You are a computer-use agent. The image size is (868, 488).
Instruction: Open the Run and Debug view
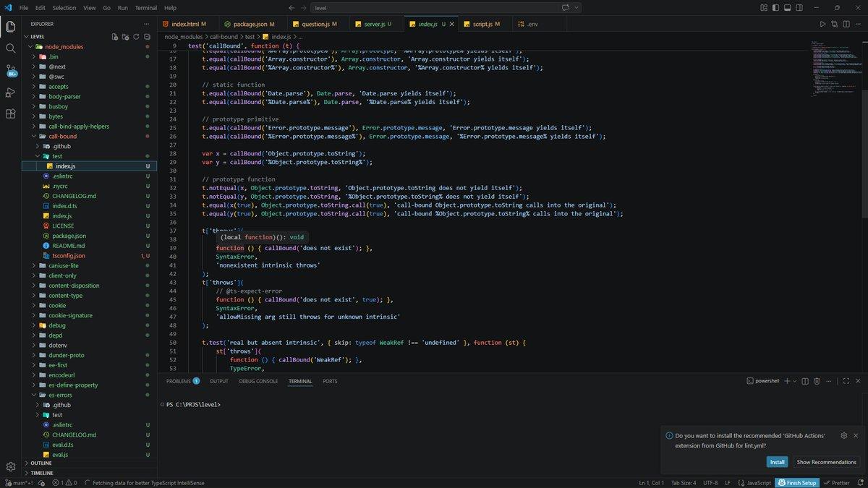(x=11, y=92)
